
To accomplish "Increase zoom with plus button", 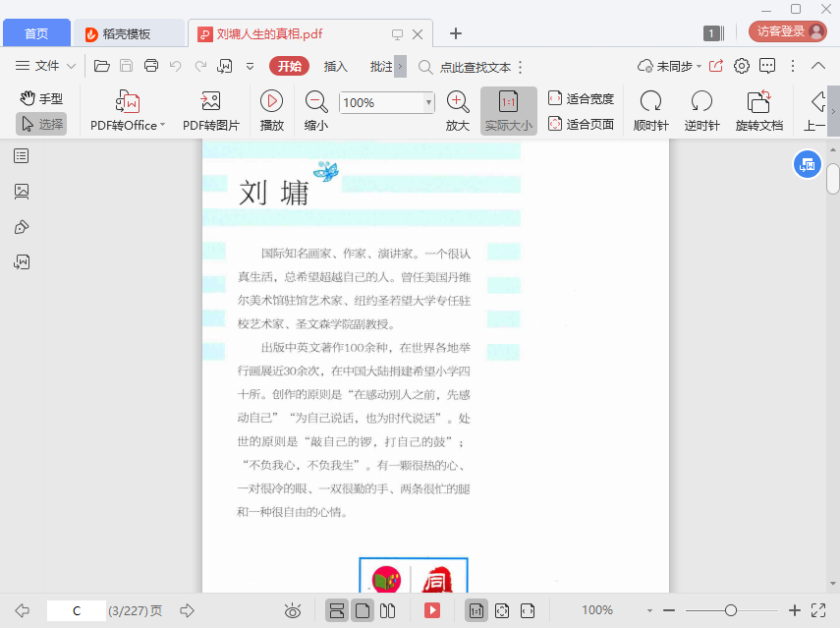I will pyautogui.click(x=795, y=610).
